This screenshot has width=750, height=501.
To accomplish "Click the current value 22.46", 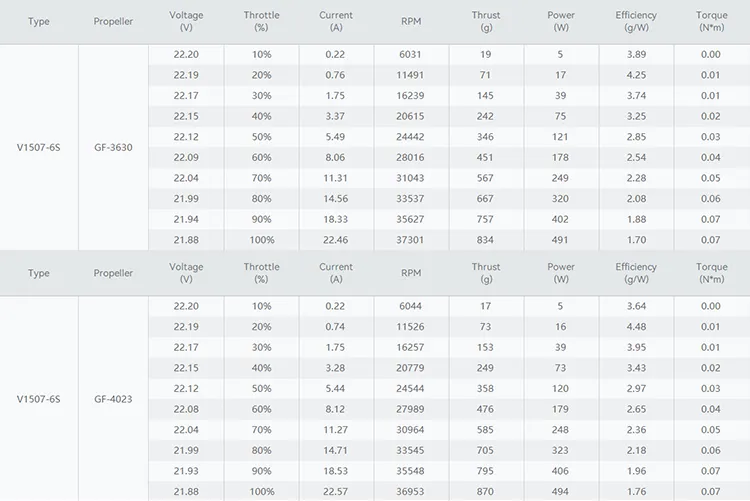I will click(x=336, y=240).
